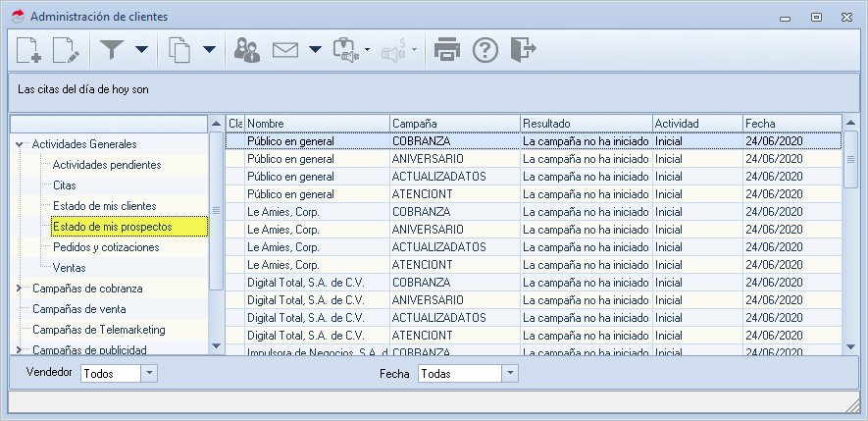Sort by the Campaña column header

coord(453,124)
